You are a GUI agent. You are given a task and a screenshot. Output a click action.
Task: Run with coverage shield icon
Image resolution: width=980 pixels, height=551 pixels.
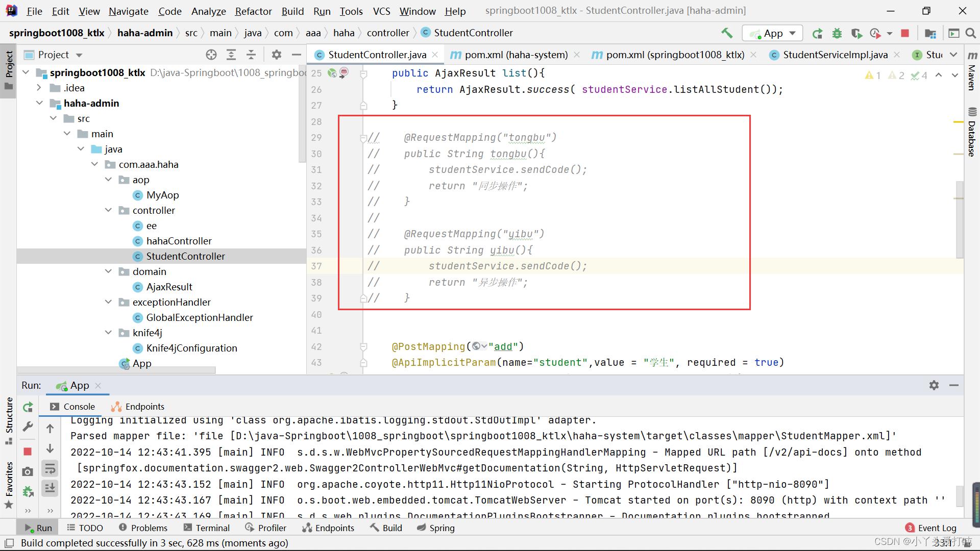856,33
